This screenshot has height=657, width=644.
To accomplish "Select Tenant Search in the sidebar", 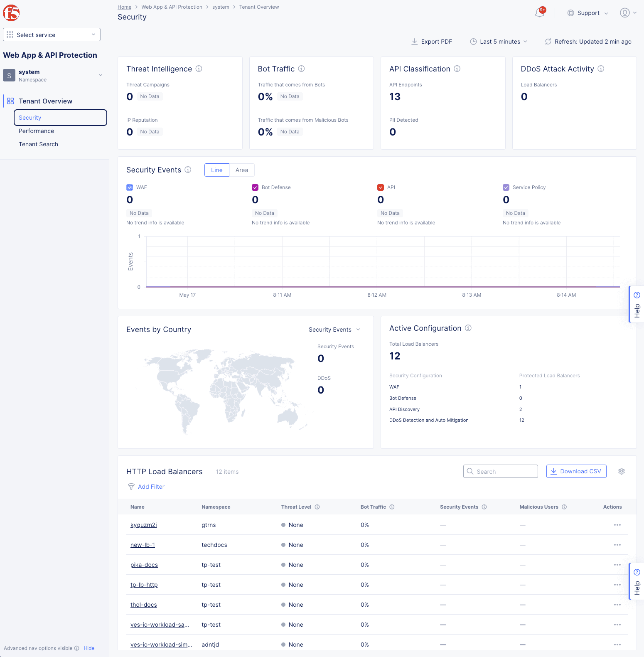I will point(38,144).
